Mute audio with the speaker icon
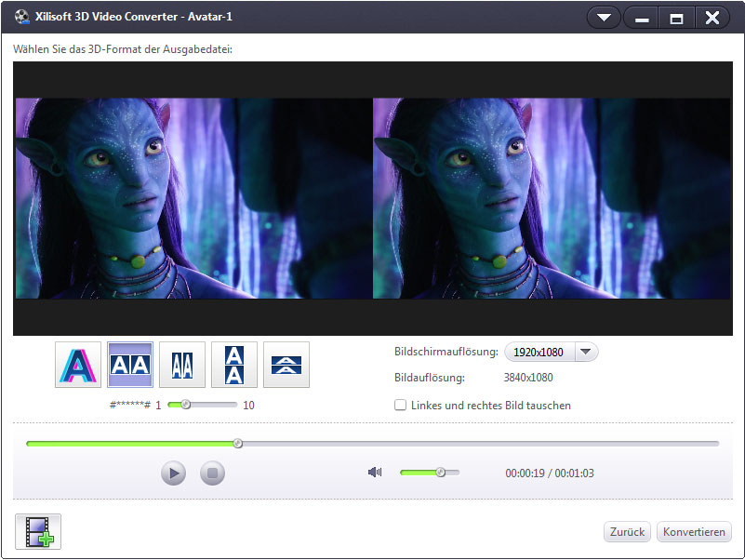The image size is (745, 560). click(x=375, y=472)
